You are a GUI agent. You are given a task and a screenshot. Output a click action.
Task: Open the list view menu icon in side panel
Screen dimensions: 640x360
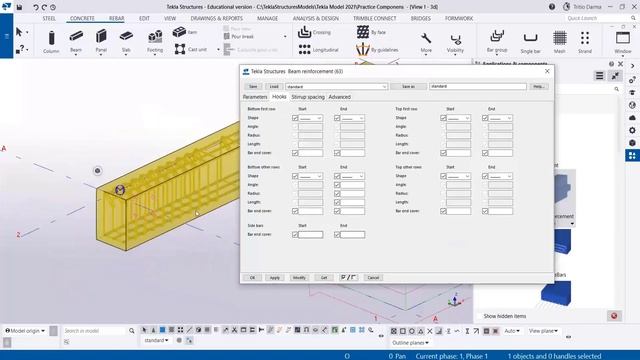599,76
